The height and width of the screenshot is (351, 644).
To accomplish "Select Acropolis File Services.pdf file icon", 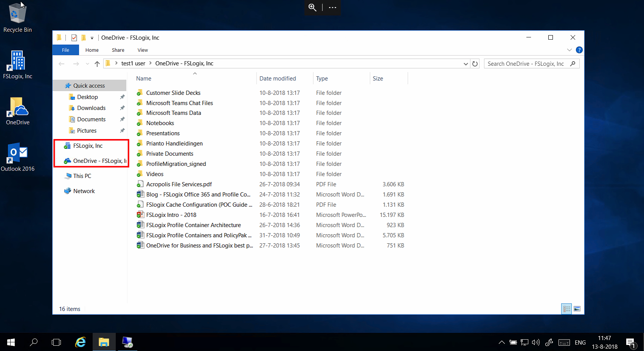I will (140, 184).
